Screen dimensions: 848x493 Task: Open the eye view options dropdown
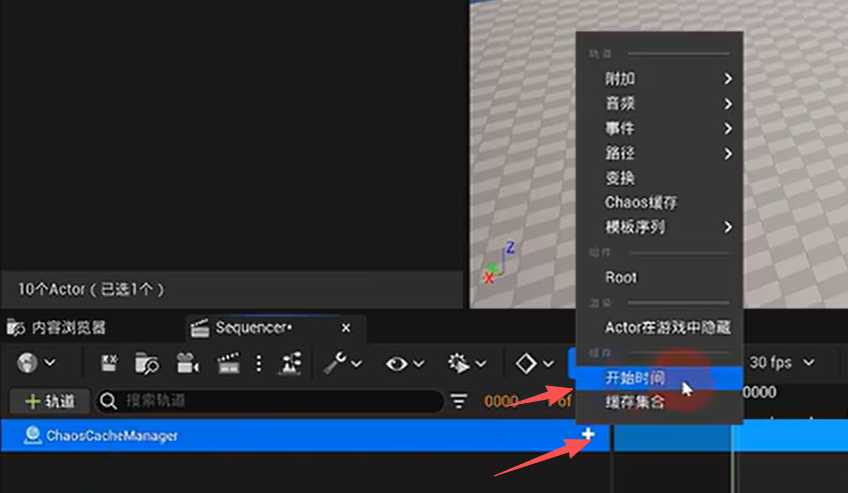click(x=404, y=363)
